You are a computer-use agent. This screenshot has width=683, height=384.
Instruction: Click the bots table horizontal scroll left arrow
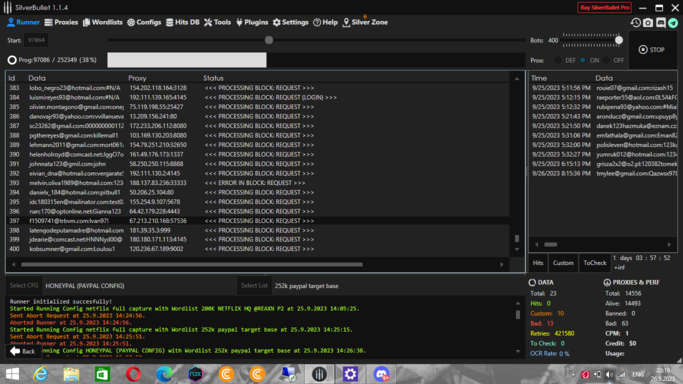click(14, 264)
